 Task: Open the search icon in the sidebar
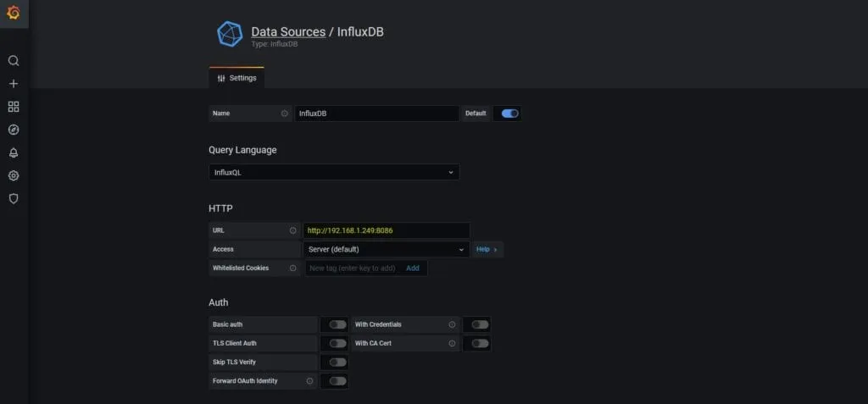(x=14, y=61)
